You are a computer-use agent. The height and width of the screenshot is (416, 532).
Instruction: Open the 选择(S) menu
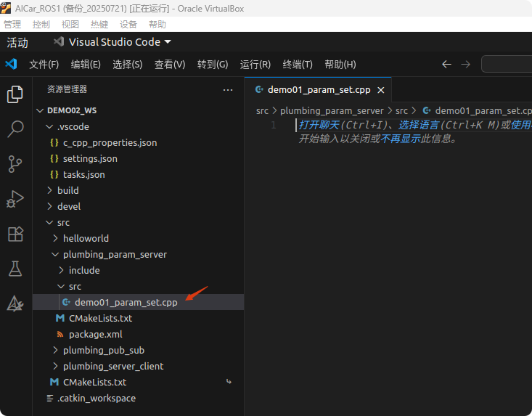[128, 64]
